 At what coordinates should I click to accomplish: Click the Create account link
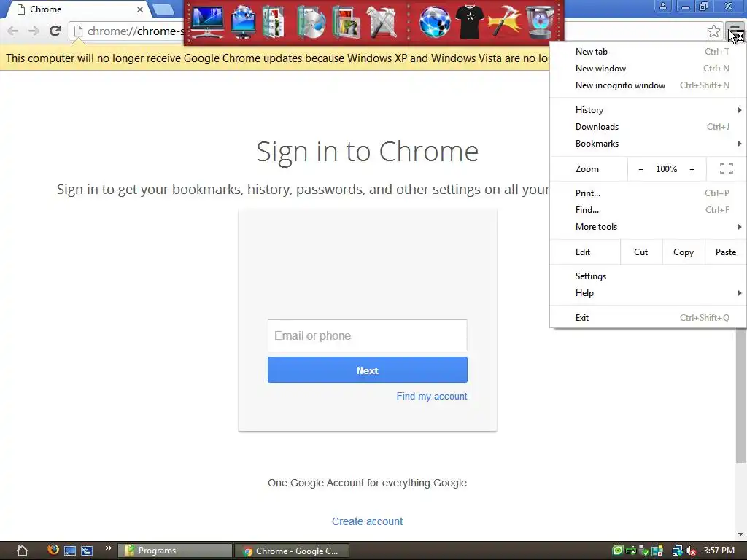[x=368, y=521]
